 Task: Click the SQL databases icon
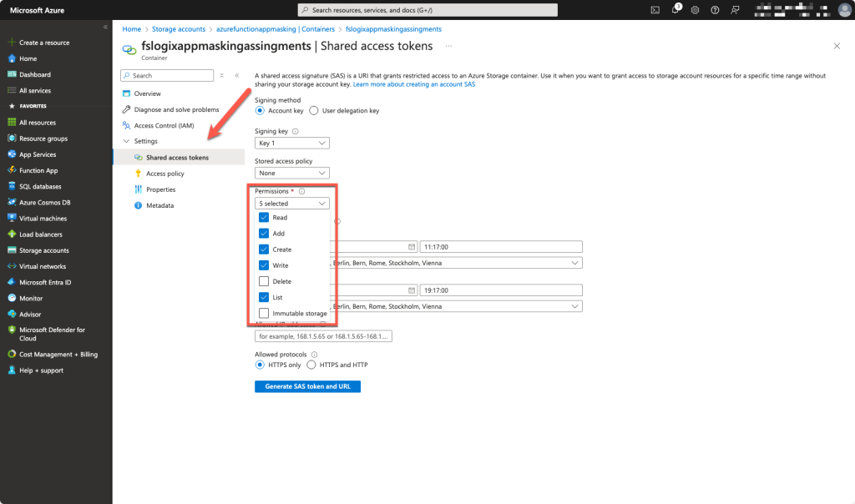(12, 186)
